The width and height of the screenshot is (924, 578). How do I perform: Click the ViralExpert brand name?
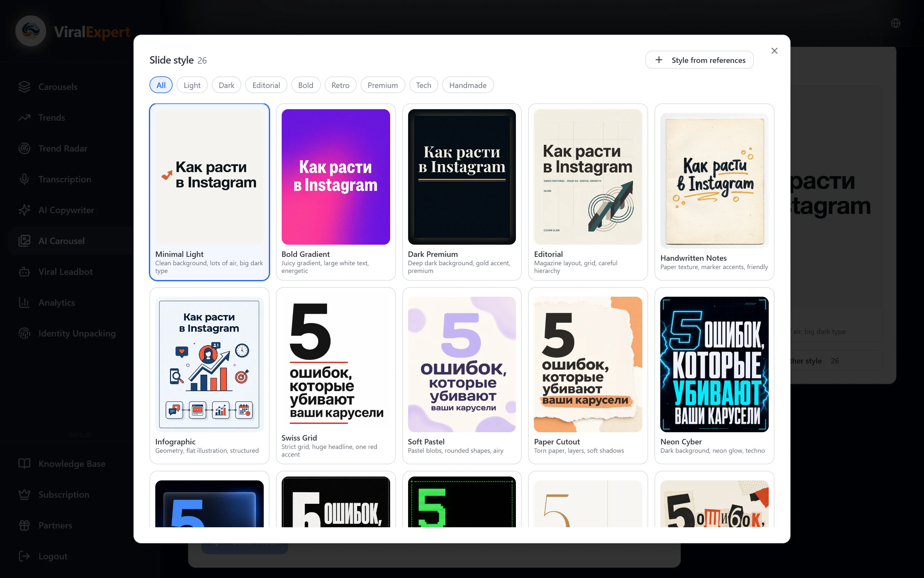tap(92, 32)
